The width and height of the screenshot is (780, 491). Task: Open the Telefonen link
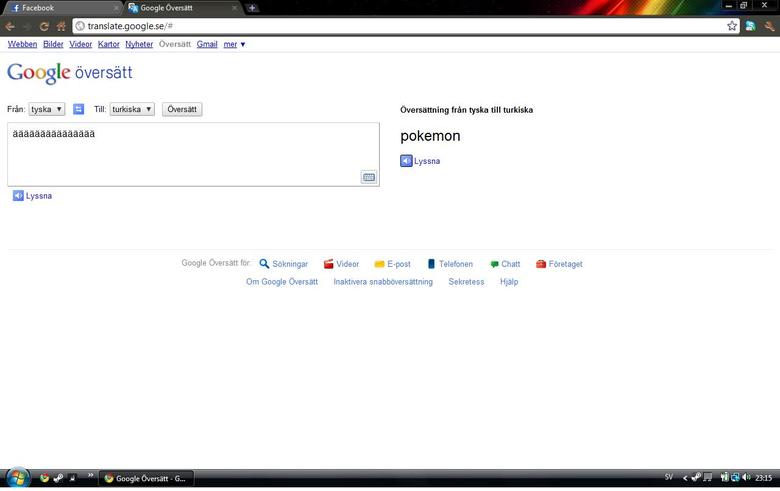[456, 264]
